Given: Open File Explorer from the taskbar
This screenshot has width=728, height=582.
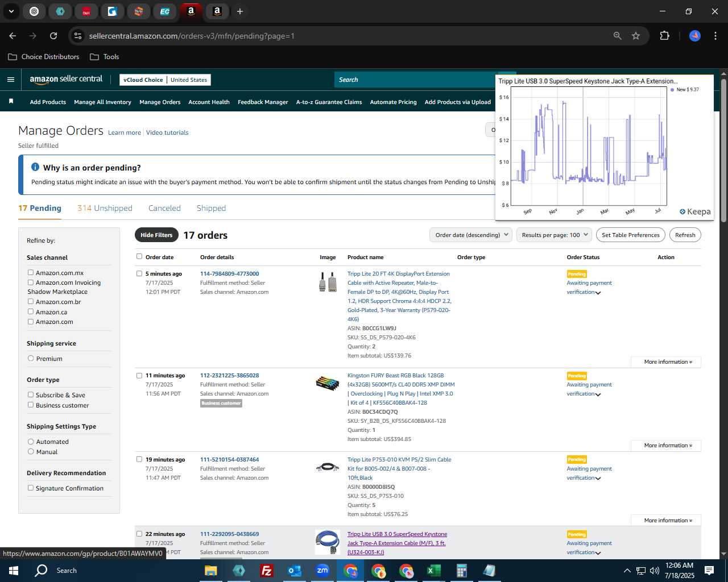Looking at the screenshot, I should tap(210, 571).
